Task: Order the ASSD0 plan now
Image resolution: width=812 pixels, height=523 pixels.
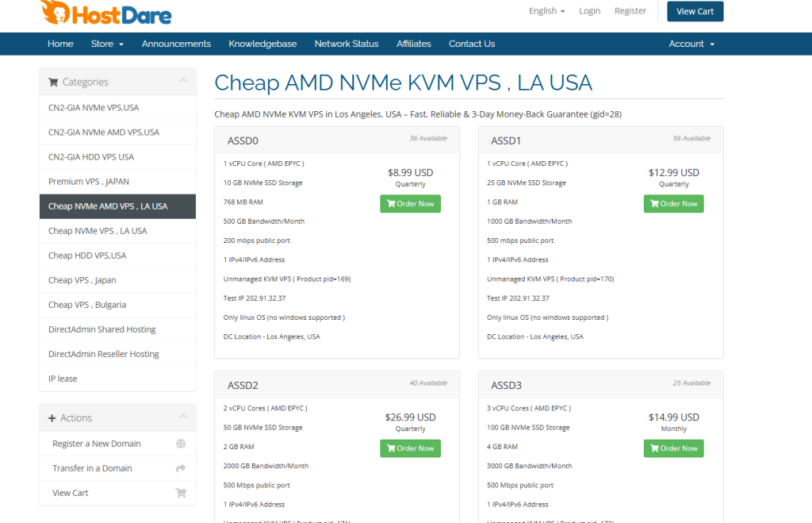Action: 410,204
